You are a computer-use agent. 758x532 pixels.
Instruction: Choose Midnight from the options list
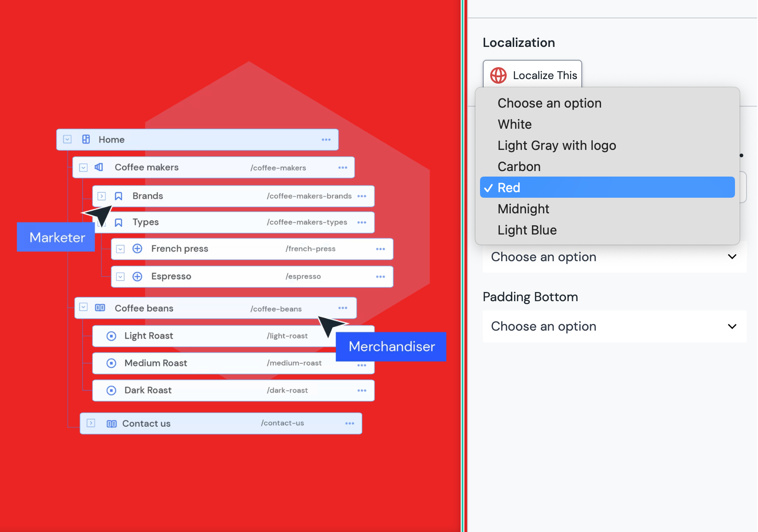coord(523,209)
